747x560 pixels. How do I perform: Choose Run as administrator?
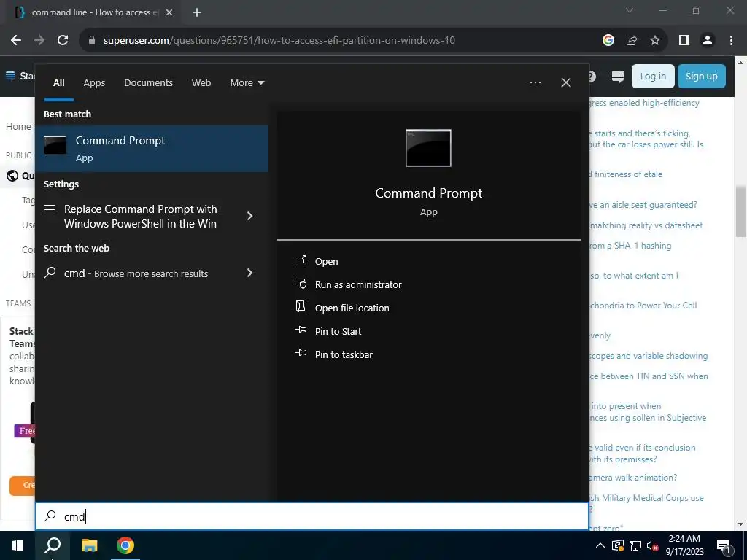[357, 285]
